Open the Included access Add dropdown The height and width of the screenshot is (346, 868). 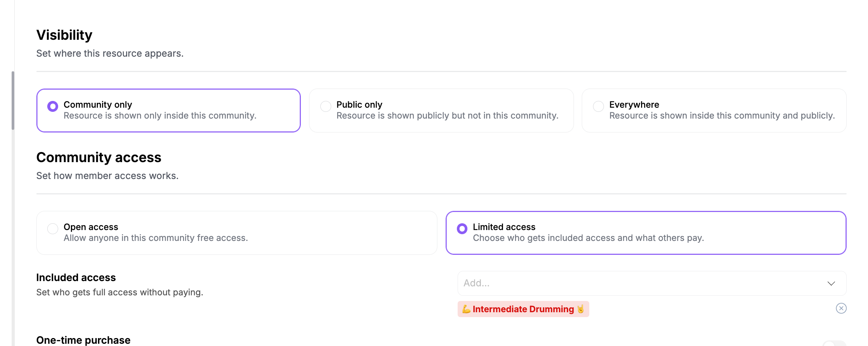pos(652,283)
